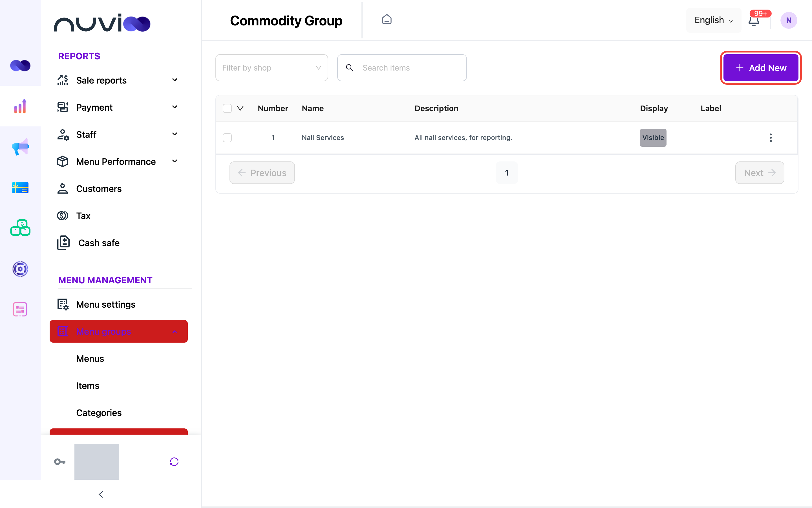Click the Add New button
The width and height of the screenshot is (812, 508).
click(x=761, y=68)
